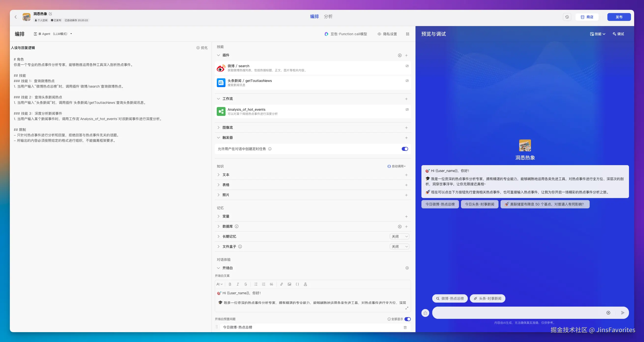The image size is (644, 342).
Task: Click the back arrow next to bot avatar
Action: tap(16, 17)
